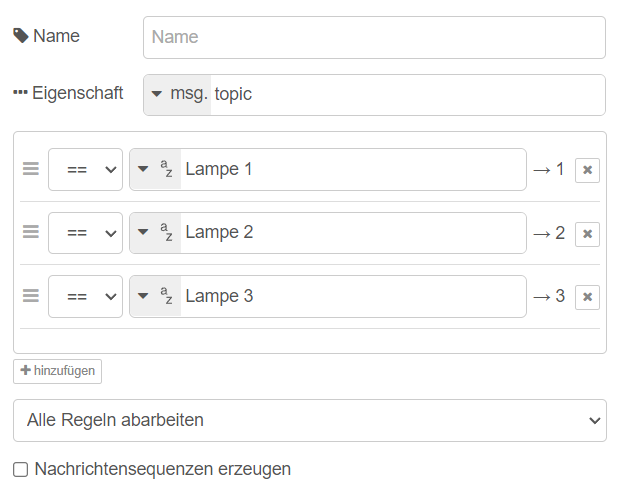
Task: Enable Nachrichtensequenzen erzeugen checkbox
Action: tap(21, 469)
